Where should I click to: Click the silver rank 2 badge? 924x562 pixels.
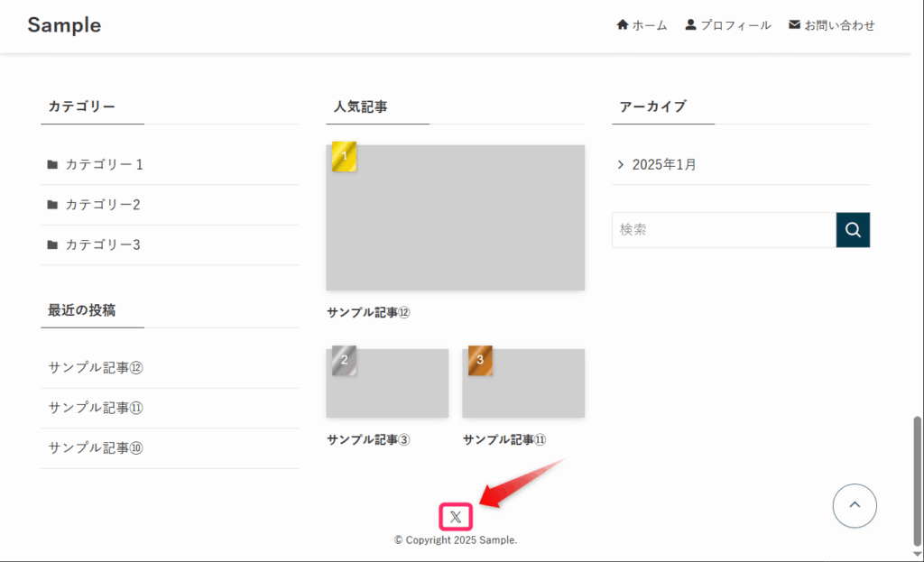(344, 361)
